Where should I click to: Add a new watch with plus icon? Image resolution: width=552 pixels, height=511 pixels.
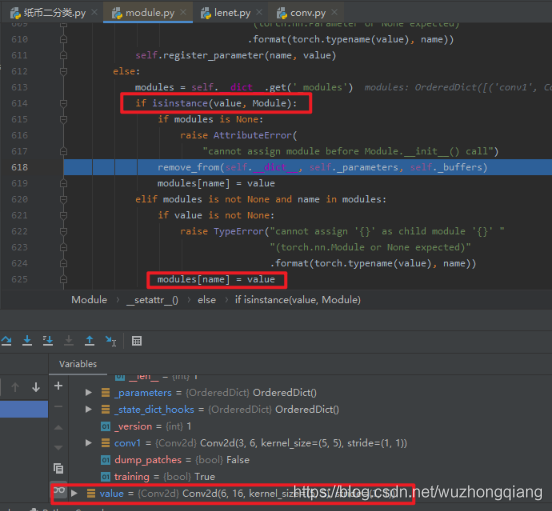(x=58, y=386)
